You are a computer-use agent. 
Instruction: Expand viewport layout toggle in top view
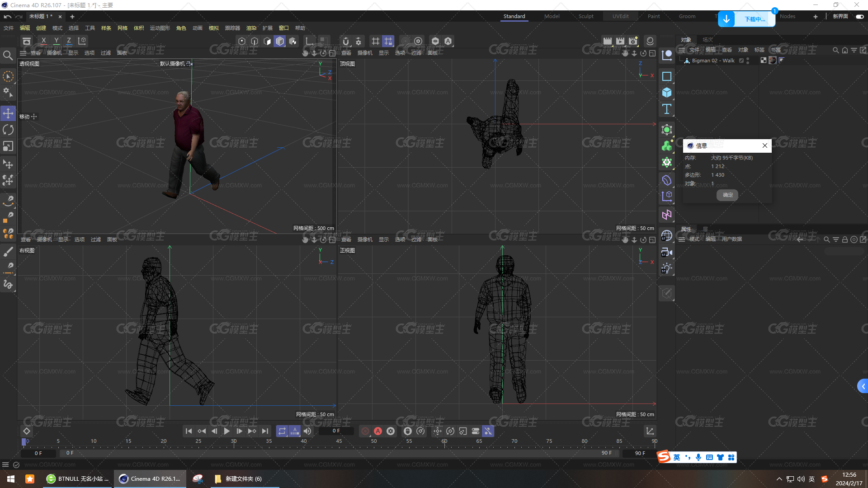(x=652, y=53)
